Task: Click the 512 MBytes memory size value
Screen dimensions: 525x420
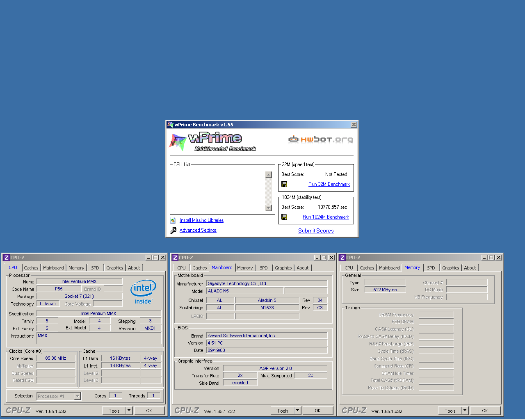Action: [x=385, y=290]
